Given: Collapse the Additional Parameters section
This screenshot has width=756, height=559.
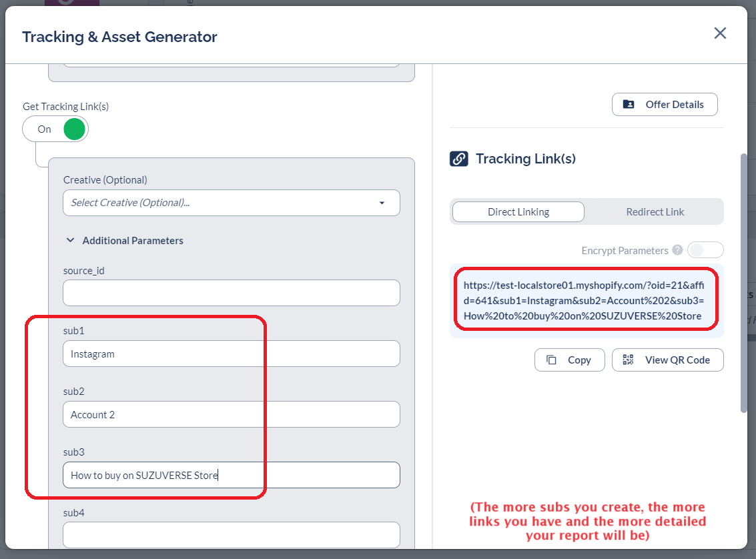Looking at the screenshot, I should click(71, 240).
